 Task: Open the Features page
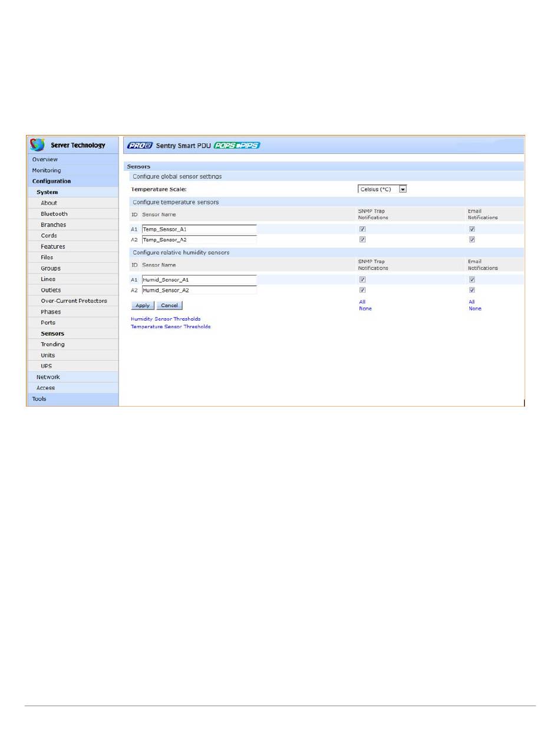click(x=73, y=247)
